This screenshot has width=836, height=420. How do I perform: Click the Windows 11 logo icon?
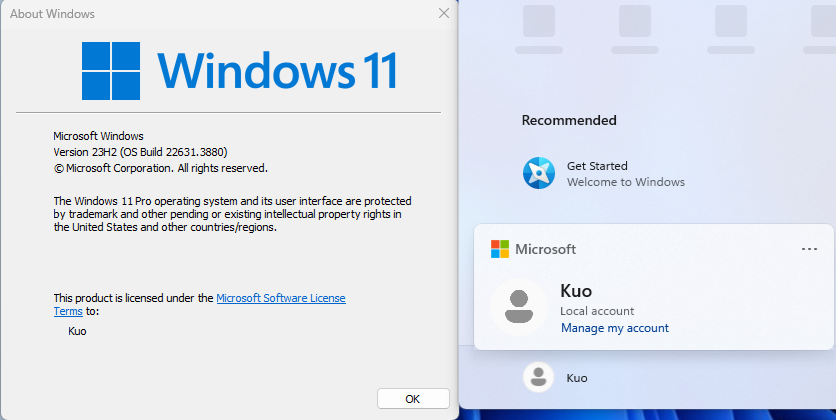(x=111, y=71)
